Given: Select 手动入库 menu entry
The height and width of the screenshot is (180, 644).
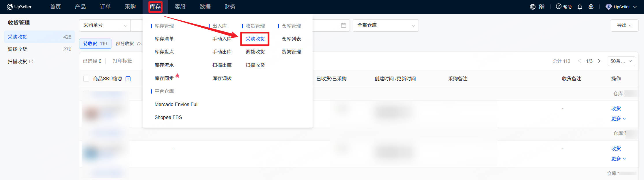Looking at the screenshot, I should pos(222,39).
